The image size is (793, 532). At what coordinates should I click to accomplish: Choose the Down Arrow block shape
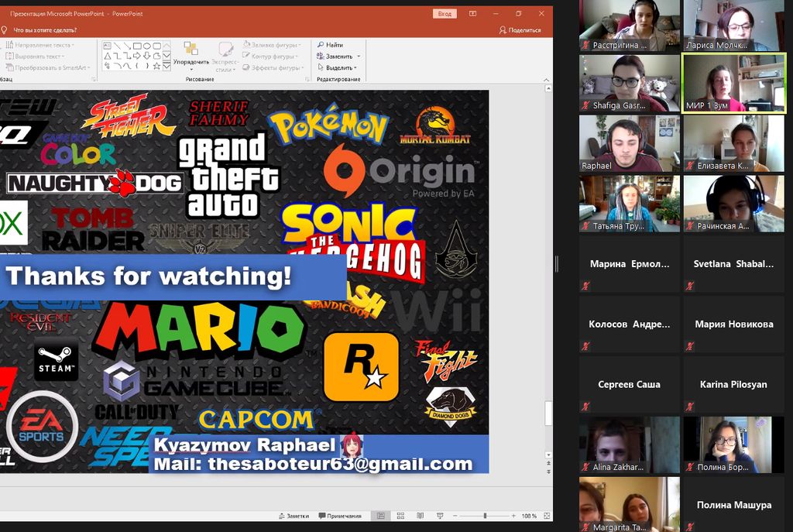[x=146, y=56]
